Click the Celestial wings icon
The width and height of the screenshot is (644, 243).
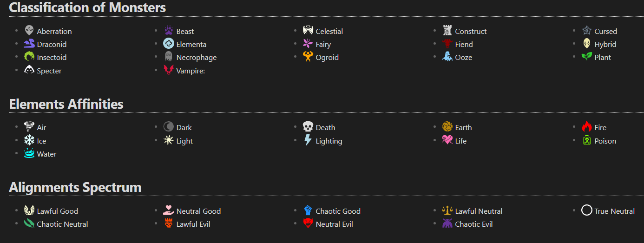tap(308, 31)
